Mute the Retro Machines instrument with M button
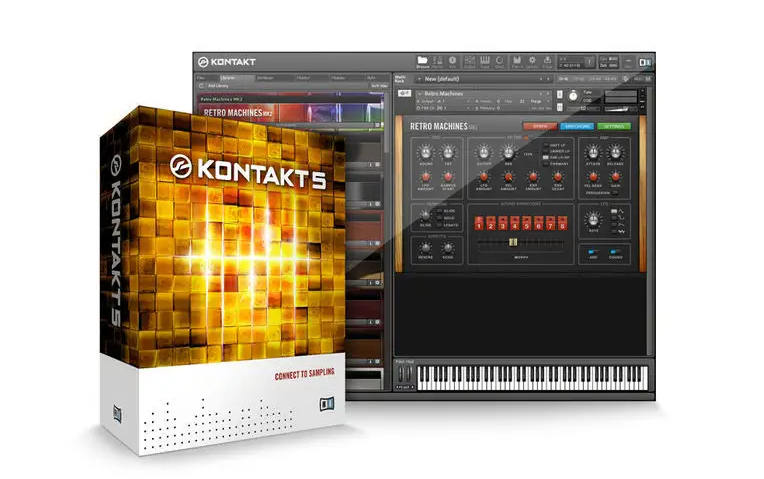The image size is (764, 479). (560, 107)
